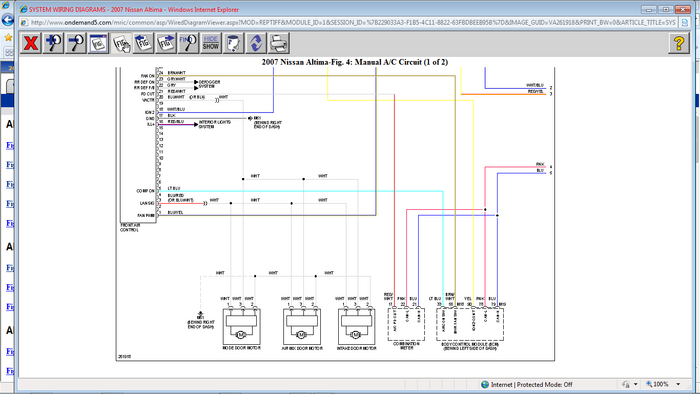Open security popup blocker dropdown arrow

coord(636,384)
